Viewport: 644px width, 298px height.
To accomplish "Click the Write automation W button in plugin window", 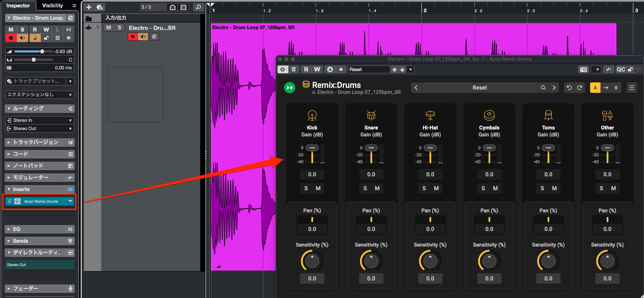I will click(317, 69).
